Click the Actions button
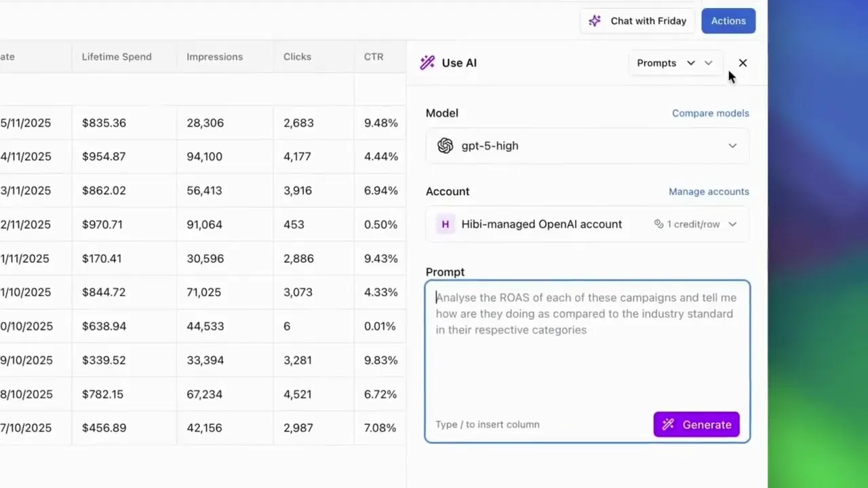Viewport: 868px width, 488px height. click(x=728, y=21)
